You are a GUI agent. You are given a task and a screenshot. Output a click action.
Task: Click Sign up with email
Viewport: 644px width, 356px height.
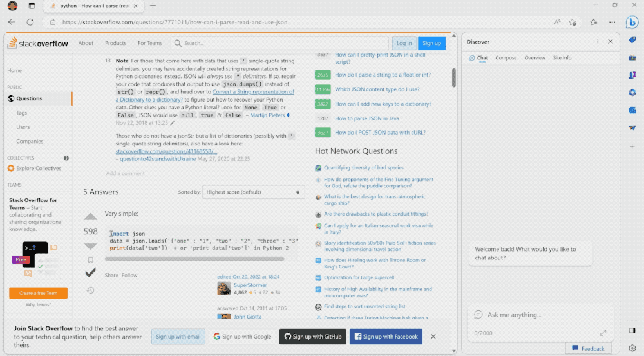click(178, 337)
